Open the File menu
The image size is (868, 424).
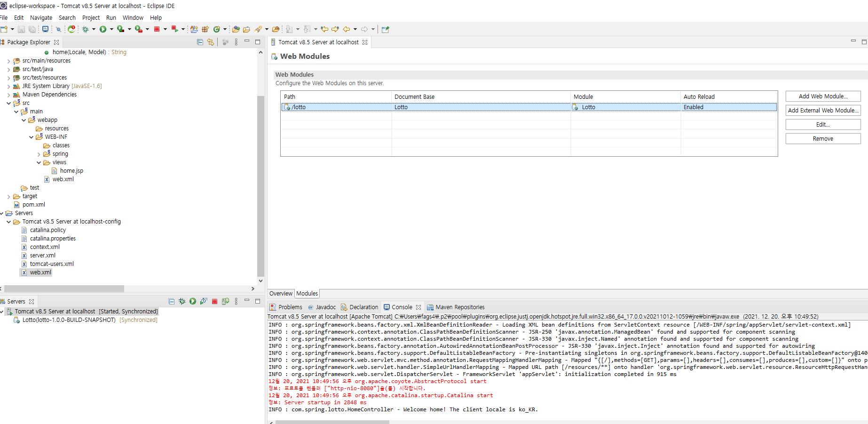tap(4, 17)
